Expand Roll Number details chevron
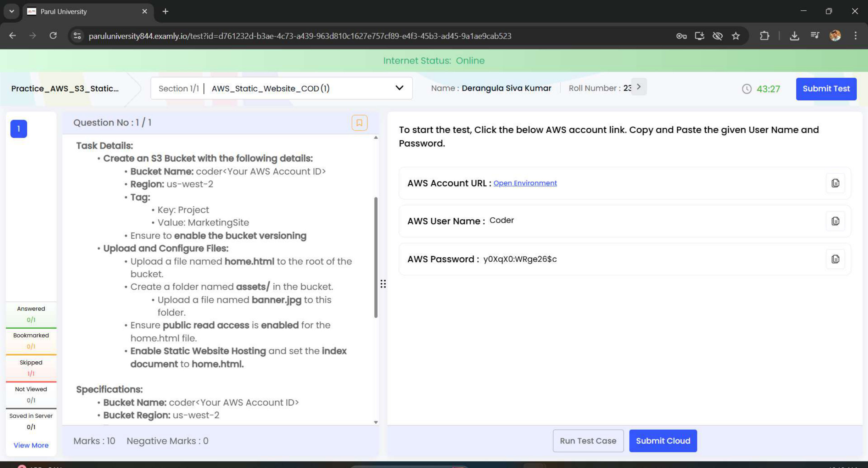Viewport: 868px width, 468px height. click(x=639, y=87)
